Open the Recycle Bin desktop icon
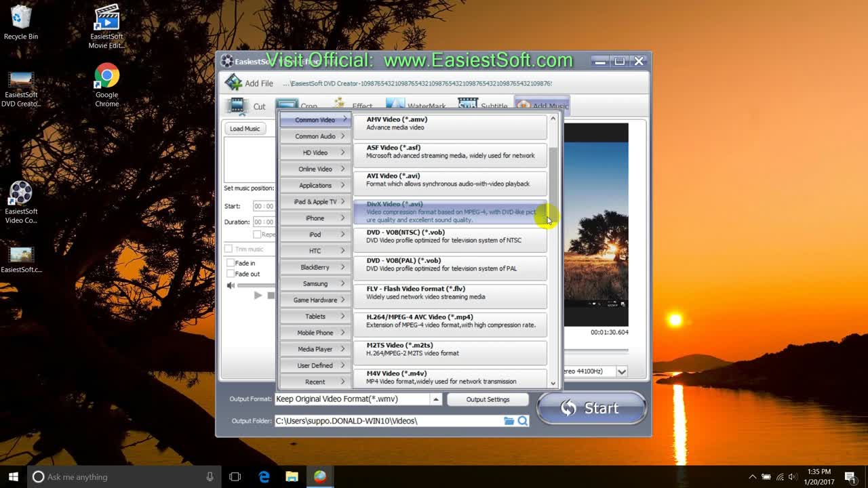 tap(21, 22)
